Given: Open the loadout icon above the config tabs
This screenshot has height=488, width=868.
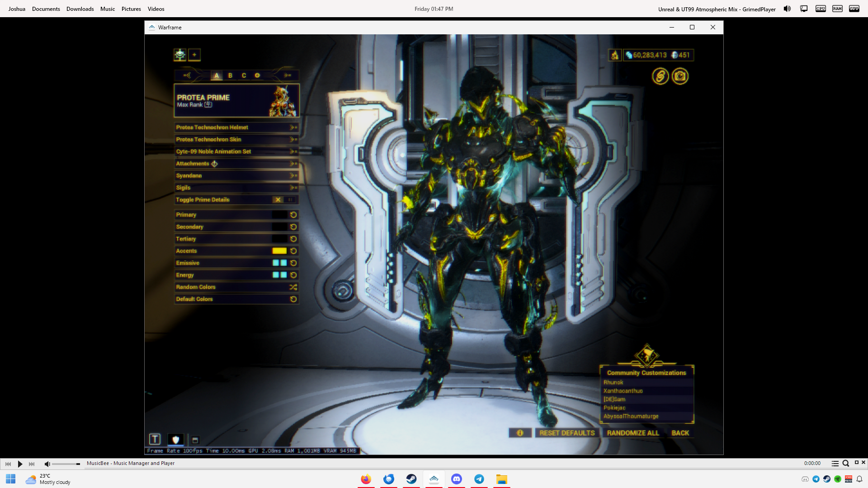Looking at the screenshot, I should (180, 55).
